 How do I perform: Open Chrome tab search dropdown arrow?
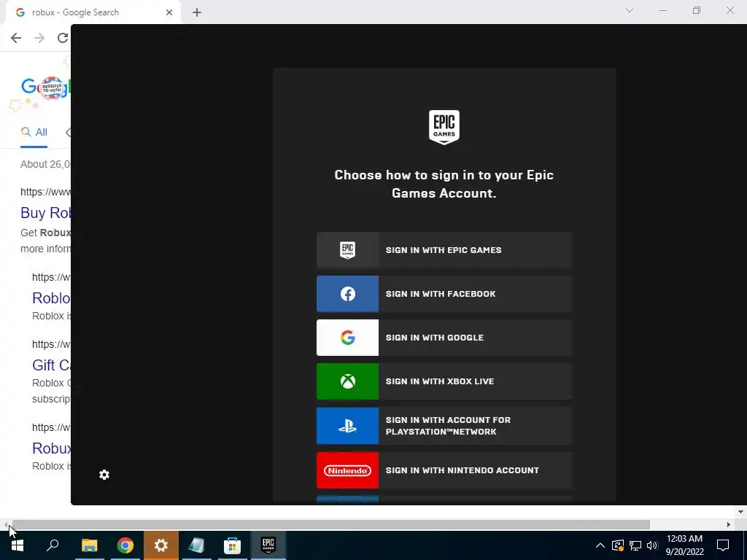pyautogui.click(x=630, y=10)
